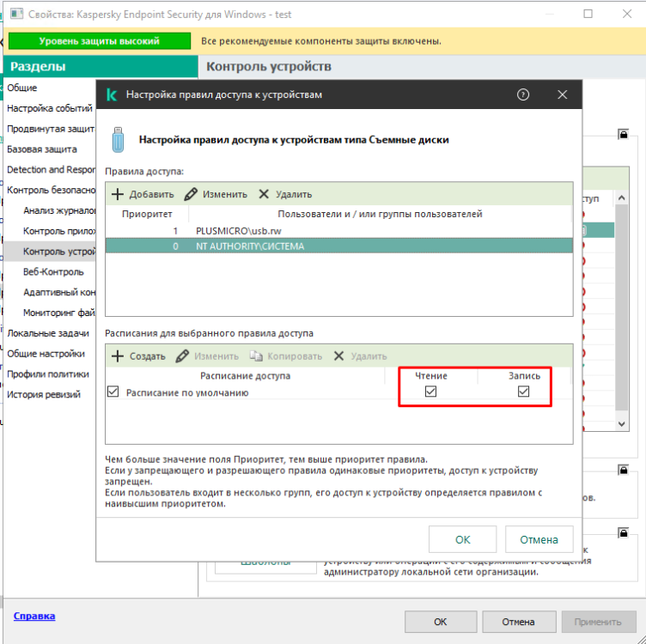
Task: Click OK at bottom of properties window
Action: (x=441, y=622)
